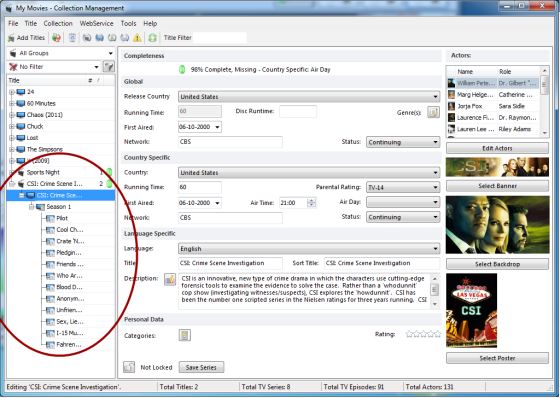The height and width of the screenshot is (398, 560).
Task: Set rating using the star rating control
Action: click(423, 334)
